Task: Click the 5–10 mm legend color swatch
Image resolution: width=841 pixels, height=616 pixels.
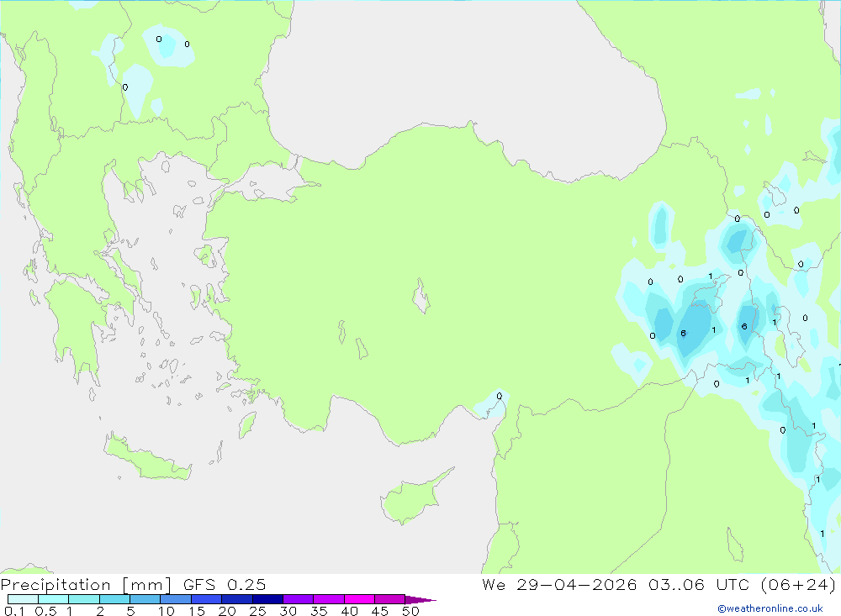Action: pos(145,599)
